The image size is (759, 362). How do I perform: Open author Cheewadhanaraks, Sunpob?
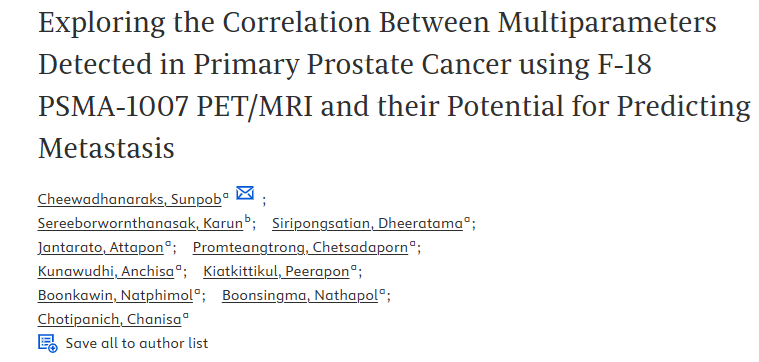(x=129, y=199)
